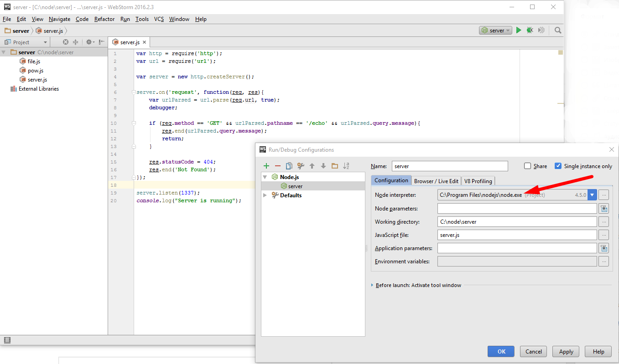Click the Apply button
Viewport: 619px width, 364px height.
click(x=566, y=351)
